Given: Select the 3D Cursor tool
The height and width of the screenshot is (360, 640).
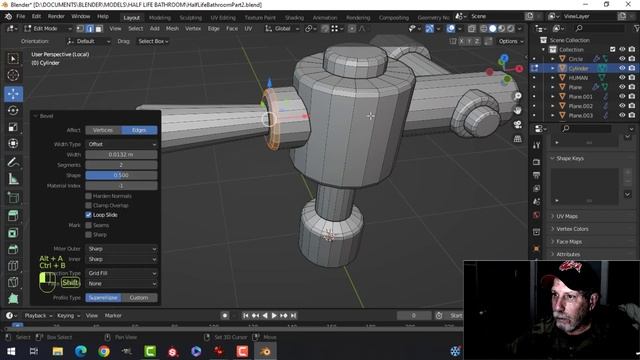Looking at the screenshot, I should 13,76.
